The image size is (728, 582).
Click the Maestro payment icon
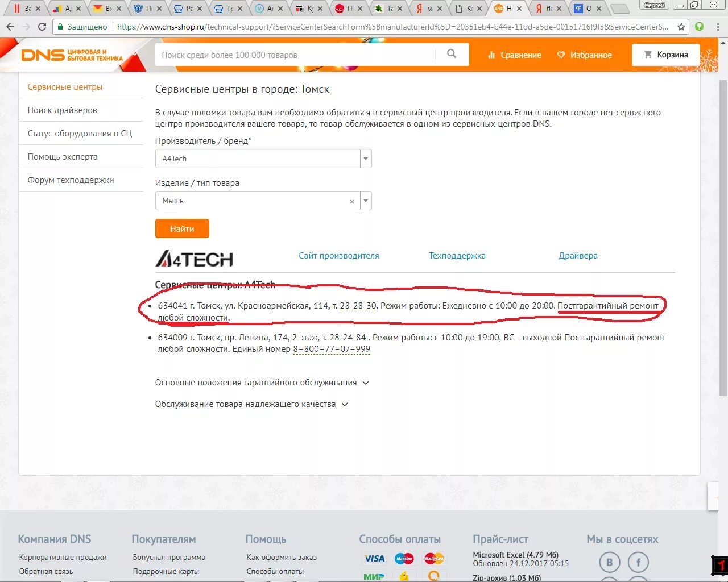point(404,559)
